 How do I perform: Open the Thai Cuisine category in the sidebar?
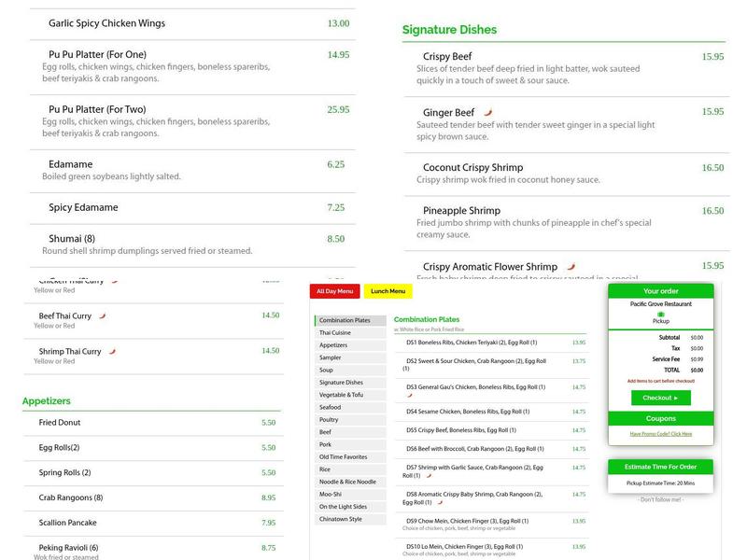coord(350,333)
